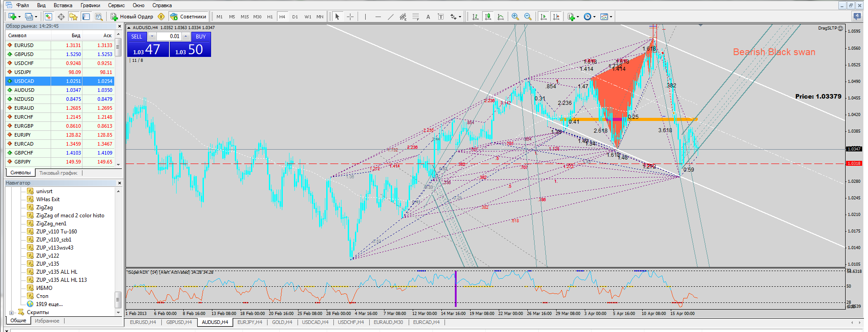868x332 pixels.
Task: Toggle chart auto scroll icon
Action: point(544,17)
